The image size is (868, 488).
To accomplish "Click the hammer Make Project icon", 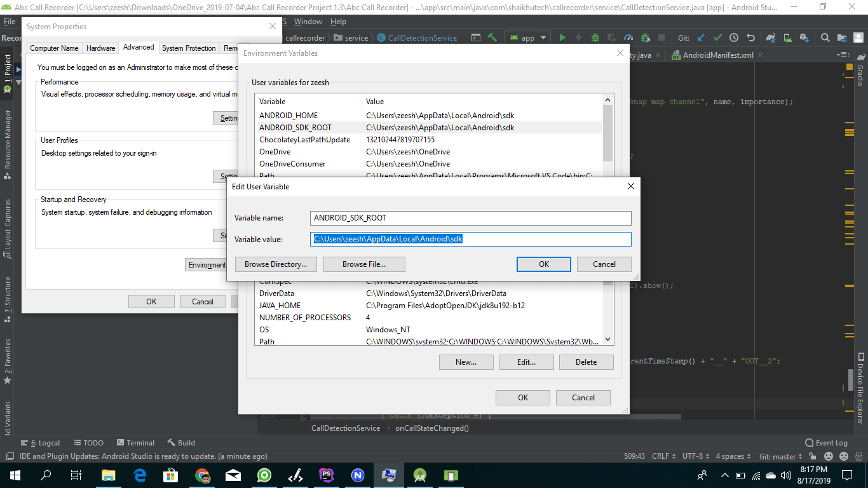I will tap(492, 37).
